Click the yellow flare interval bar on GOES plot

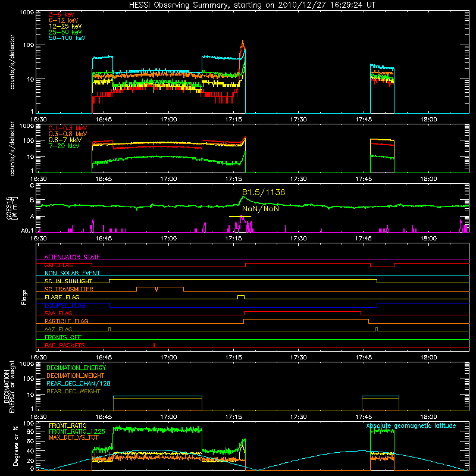click(x=240, y=217)
